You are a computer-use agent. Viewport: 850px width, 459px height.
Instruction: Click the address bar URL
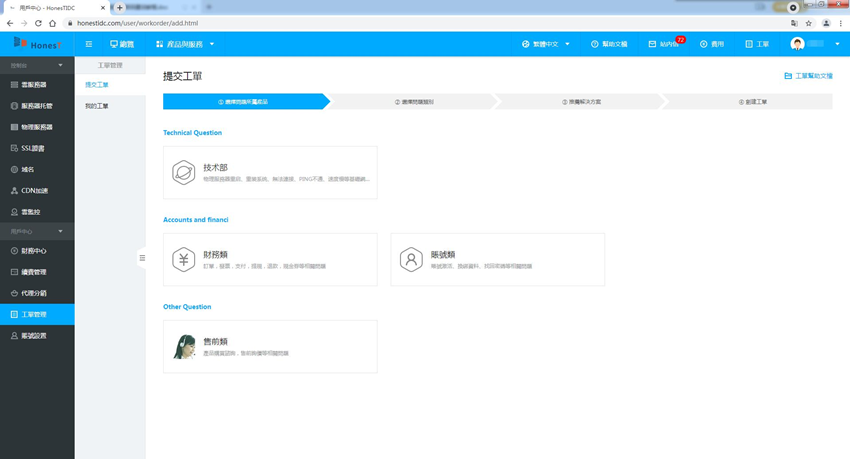[x=138, y=23]
